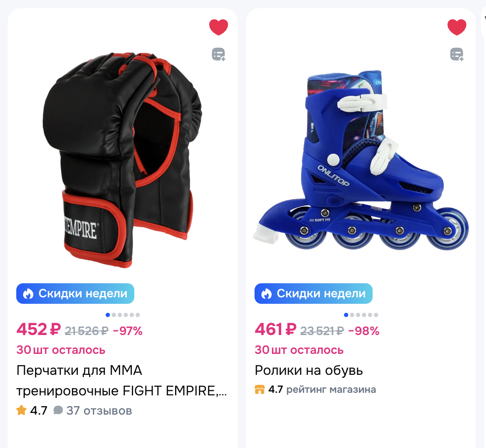486x448 pixels.
Task: Open the MMA gloves product image
Action: (x=122, y=160)
